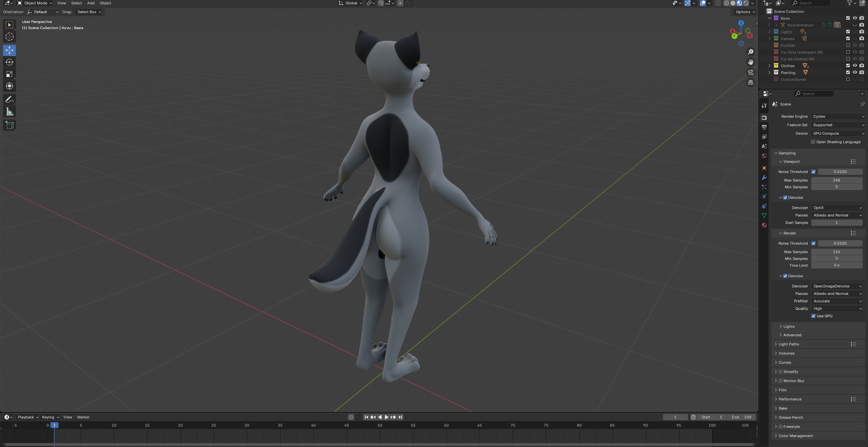The height and width of the screenshot is (447, 868).
Task: Open the Select Box drag dropdown
Action: click(x=89, y=12)
